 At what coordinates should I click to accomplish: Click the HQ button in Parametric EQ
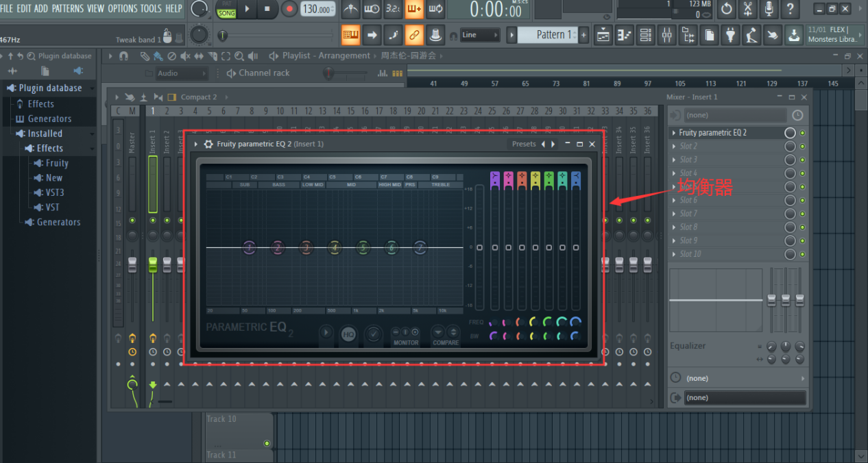click(349, 334)
